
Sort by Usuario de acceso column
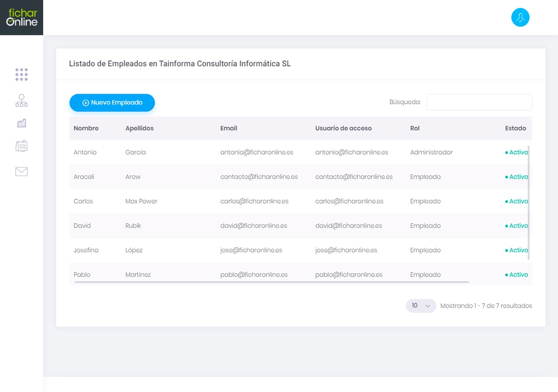[343, 128]
